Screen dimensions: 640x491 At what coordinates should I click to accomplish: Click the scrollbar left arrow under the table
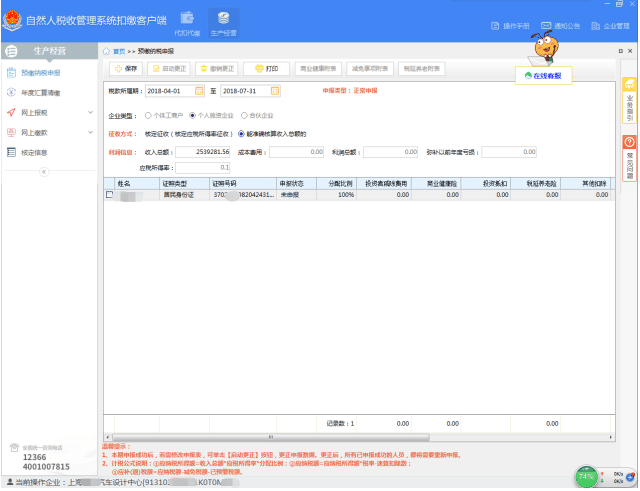(x=108, y=438)
